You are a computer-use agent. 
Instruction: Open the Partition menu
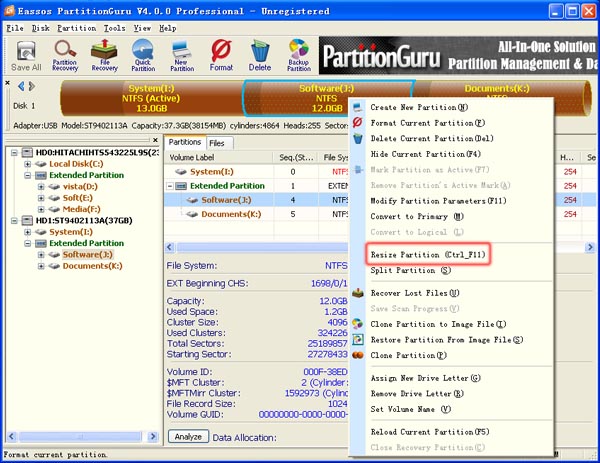coord(77,28)
